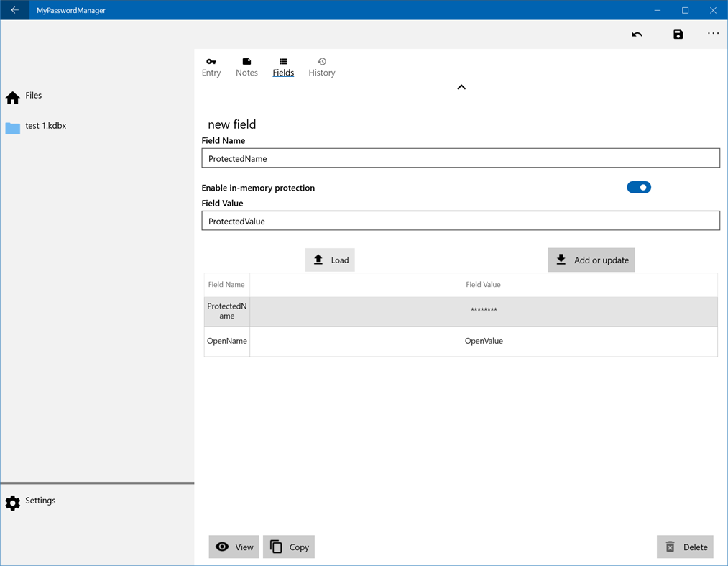
Task: Click the eye icon on the View button
Action: point(224,547)
